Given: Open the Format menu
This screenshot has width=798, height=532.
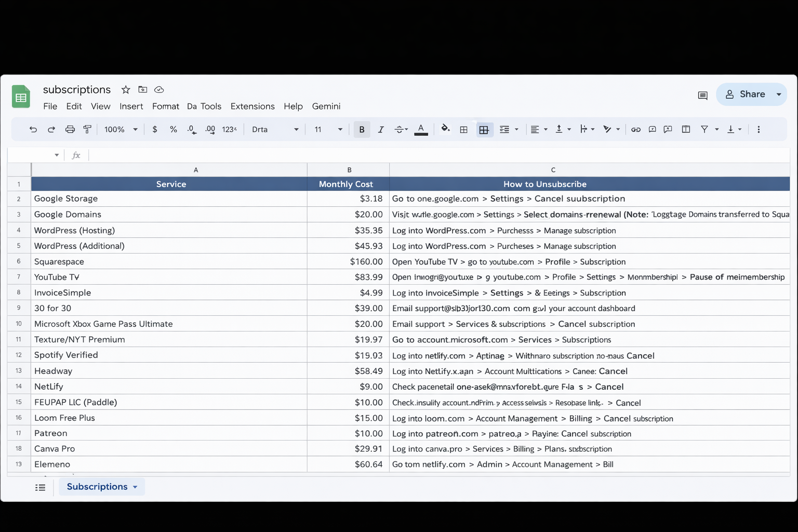Looking at the screenshot, I should pyautogui.click(x=166, y=106).
